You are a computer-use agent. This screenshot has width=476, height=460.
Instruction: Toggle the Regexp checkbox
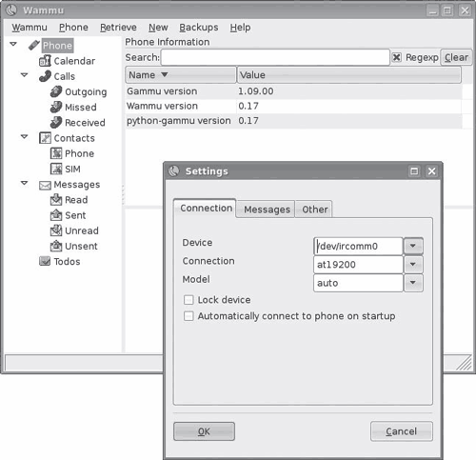396,57
